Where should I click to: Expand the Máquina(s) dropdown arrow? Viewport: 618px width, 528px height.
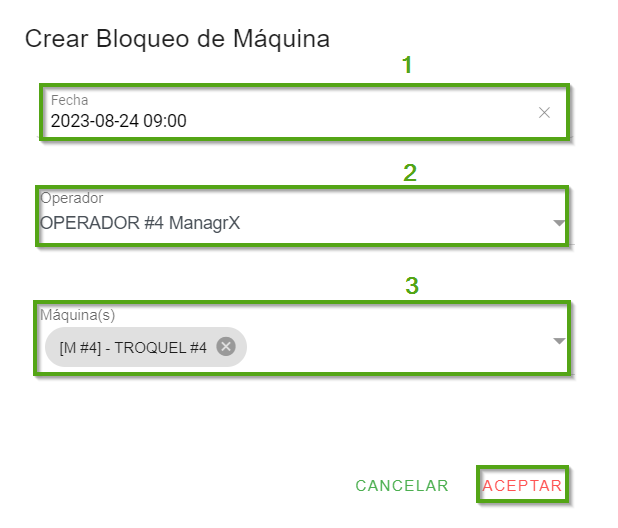tap(559, 341)
